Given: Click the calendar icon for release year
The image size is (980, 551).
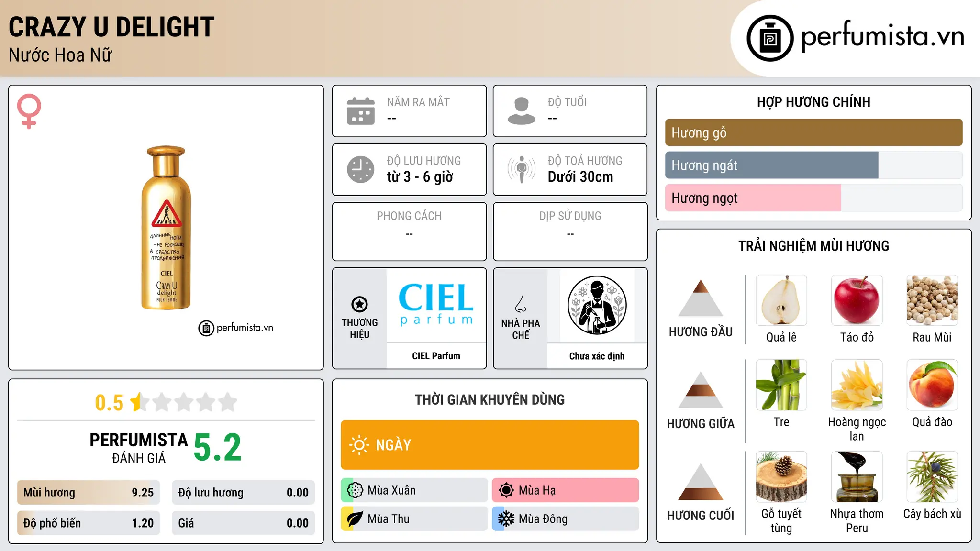Looking at the screenshot, I should click(361, 111).
